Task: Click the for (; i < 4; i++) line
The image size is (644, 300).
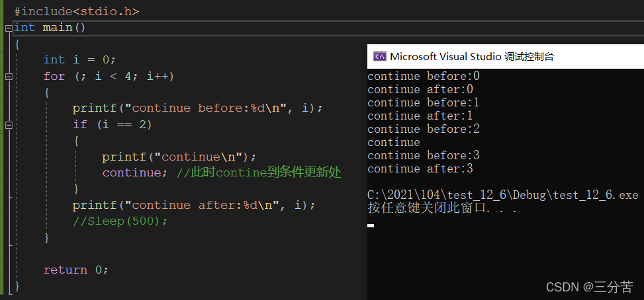Action: click(x=109, y=76)
